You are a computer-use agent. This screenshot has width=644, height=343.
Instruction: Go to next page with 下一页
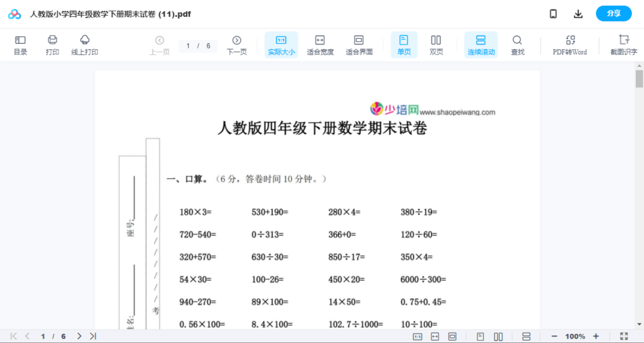pos(237,45)
